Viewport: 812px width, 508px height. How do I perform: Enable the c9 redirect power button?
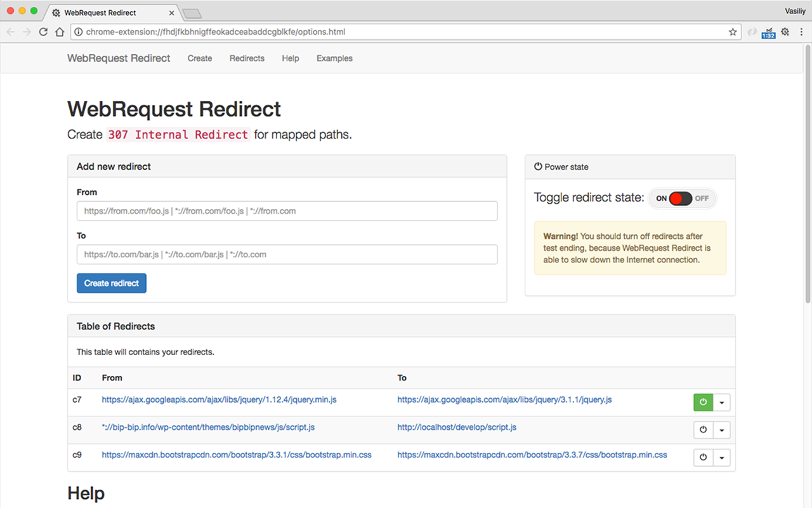[703, 457]
